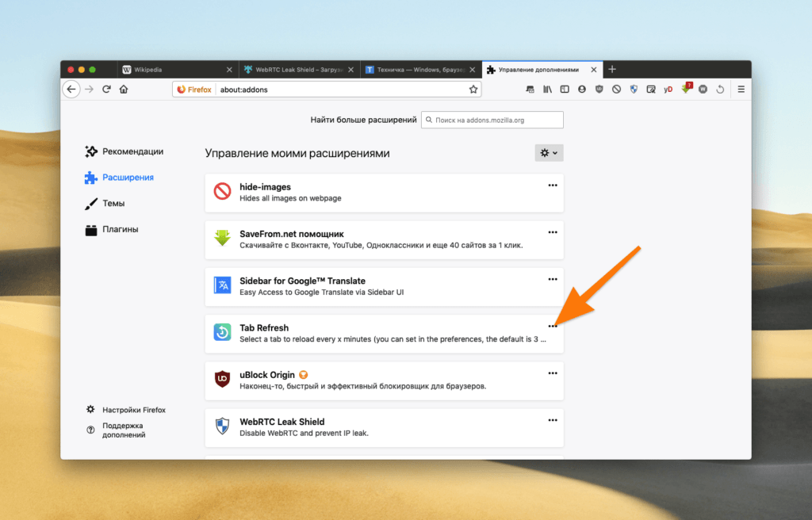This screenshot has height=520, width=812.
Task: Open the Firefox account icon
Action: (x=582, y=89)
